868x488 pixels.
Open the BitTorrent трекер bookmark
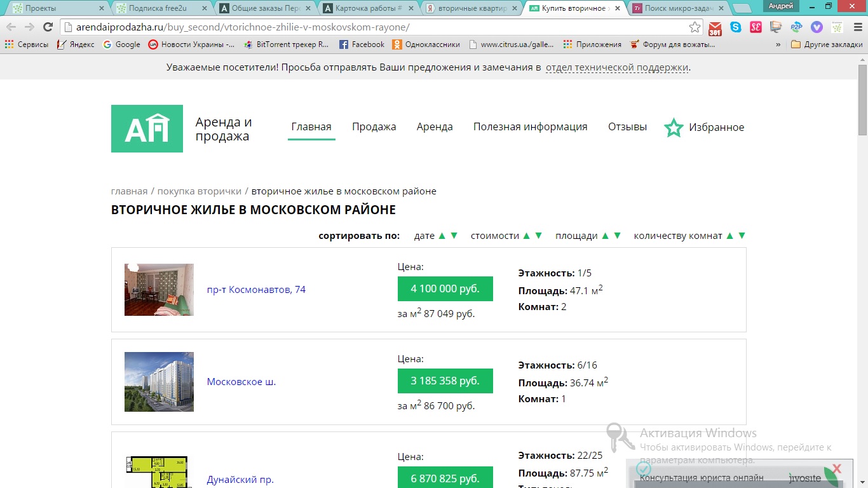coord(286,44)
